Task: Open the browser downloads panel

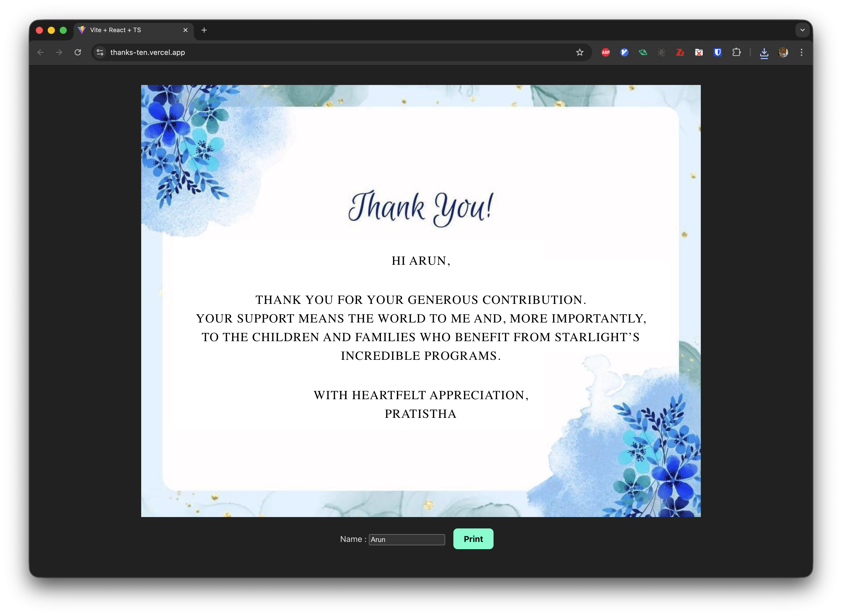Action: (764, 53)
